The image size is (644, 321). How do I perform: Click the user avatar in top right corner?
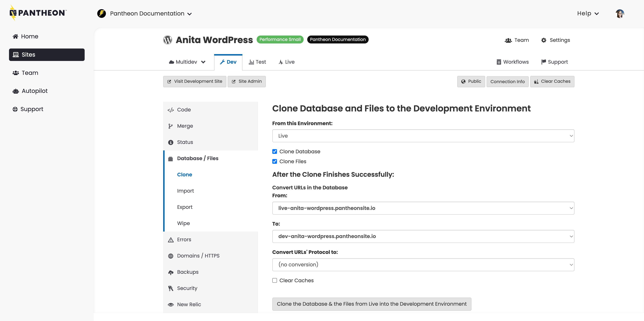[620, 14]
